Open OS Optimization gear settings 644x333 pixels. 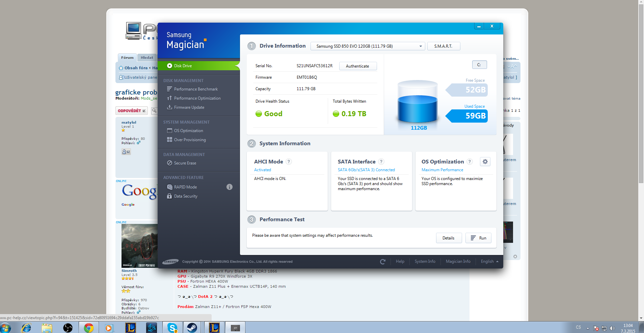(485, 162)
